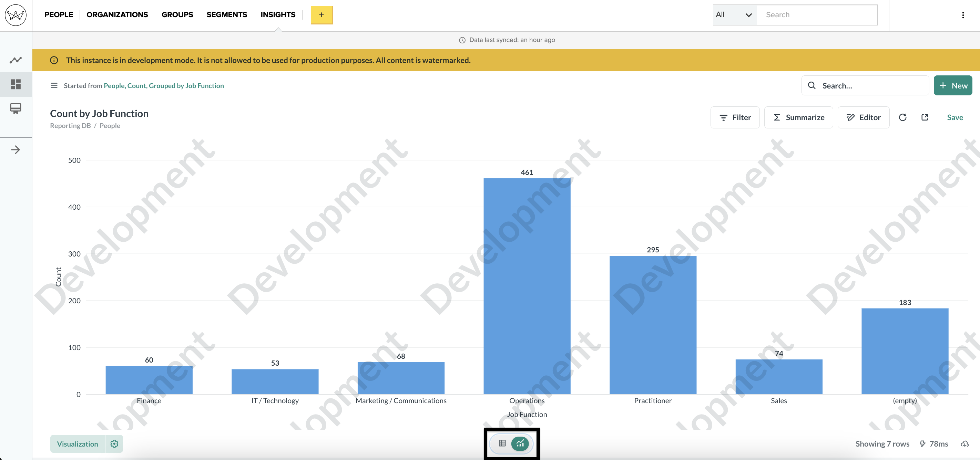Viewport: 980px width, 460px height.
Task: Click the 183 value label
Action: point(905,303)
